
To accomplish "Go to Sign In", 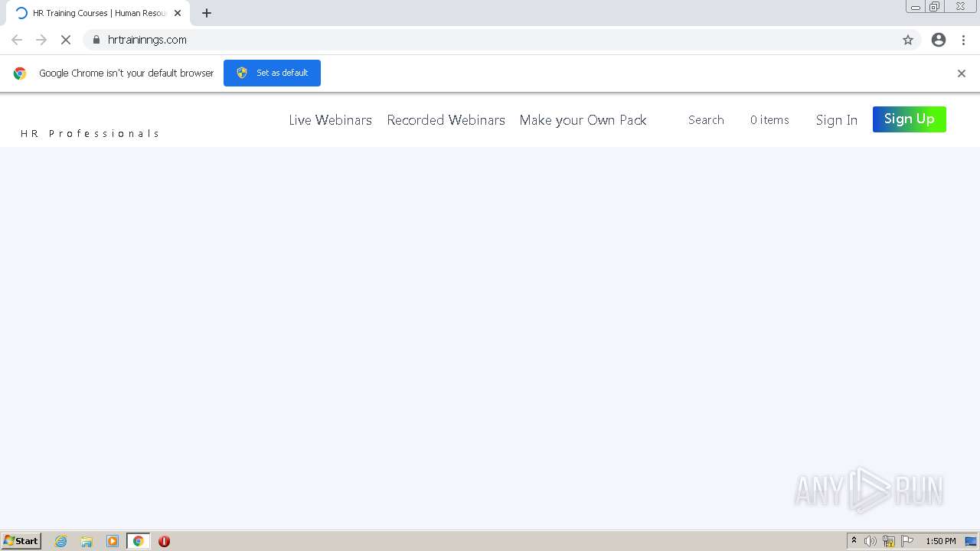I will tap(837, 120).
